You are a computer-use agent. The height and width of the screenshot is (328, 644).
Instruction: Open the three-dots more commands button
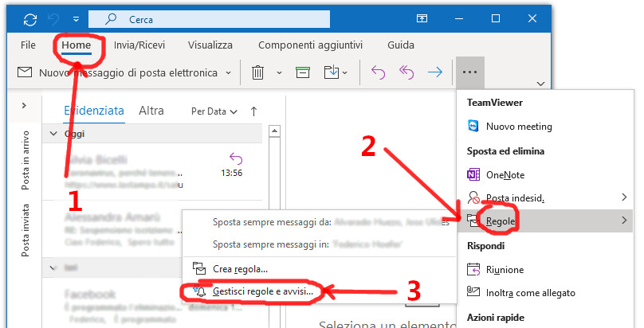469,72
